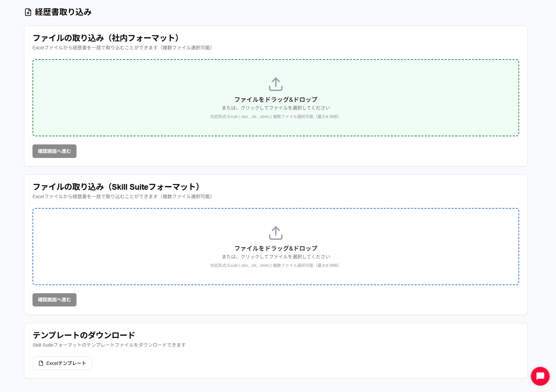556x392 pixels.
Task: Click または、クリックして text in the blue drop zone
Action: tap(276, 257)
